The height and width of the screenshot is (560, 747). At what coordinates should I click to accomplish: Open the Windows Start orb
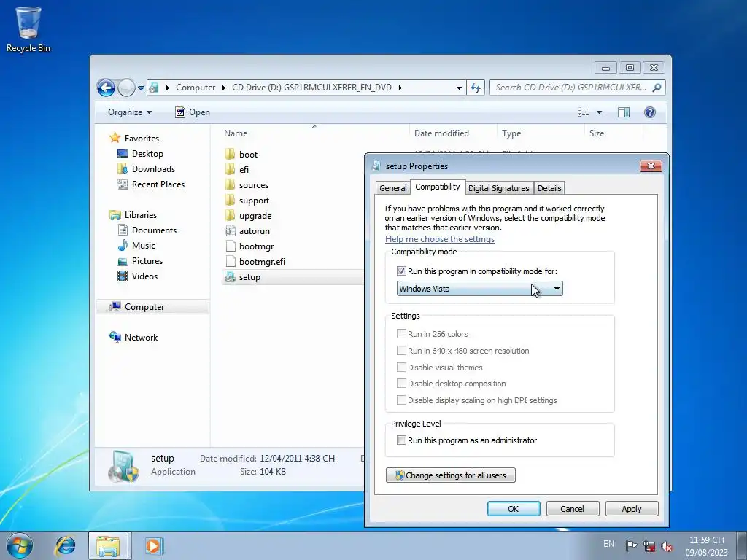coord(20,545)
